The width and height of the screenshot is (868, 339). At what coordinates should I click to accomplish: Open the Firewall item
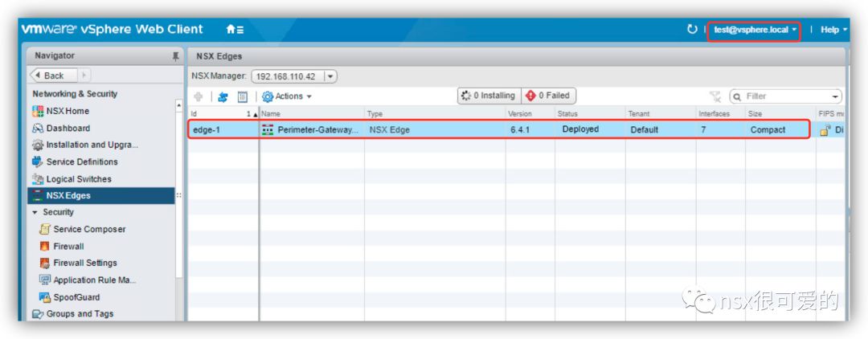pos(68,246)
